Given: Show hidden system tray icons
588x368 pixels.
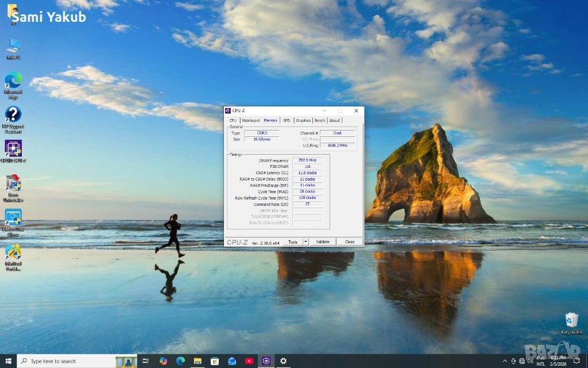Looking at the screenshot, I should click(x=505, y=361).
